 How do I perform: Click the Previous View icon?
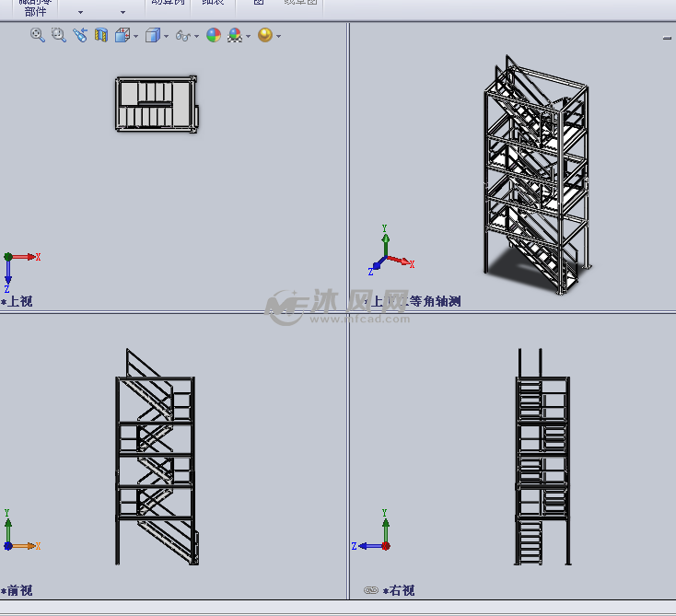click(80, 35)
